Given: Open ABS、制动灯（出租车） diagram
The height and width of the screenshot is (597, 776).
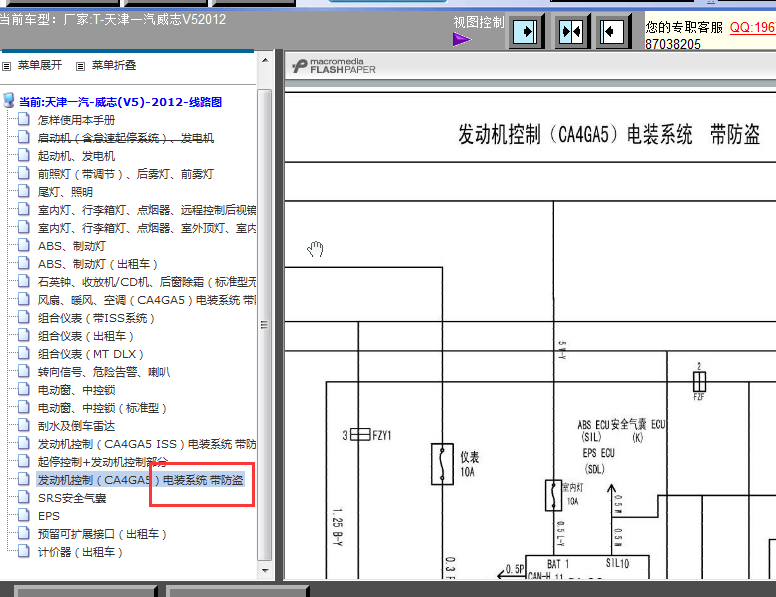Looking at the screenshot, I should (98, 264).
